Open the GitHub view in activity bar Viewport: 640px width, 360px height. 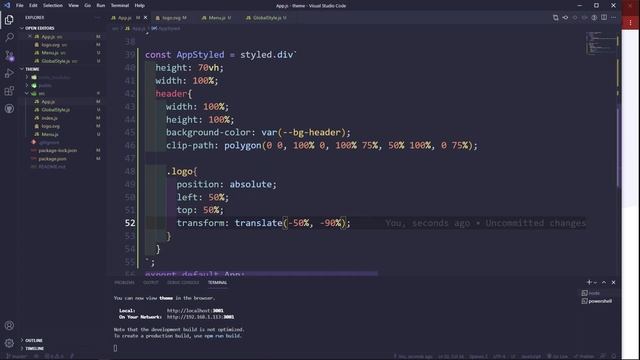[9, 109]
